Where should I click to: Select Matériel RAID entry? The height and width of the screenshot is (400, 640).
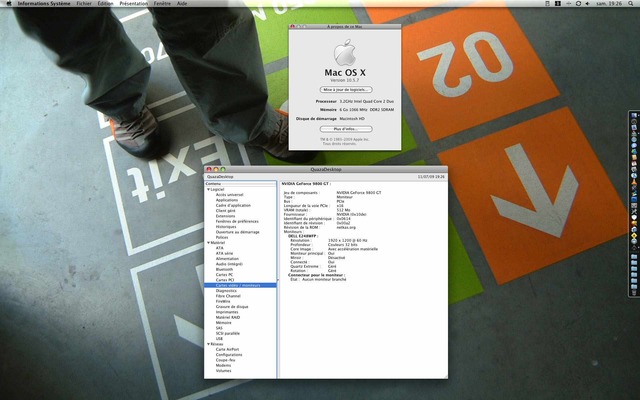(228, 317)
